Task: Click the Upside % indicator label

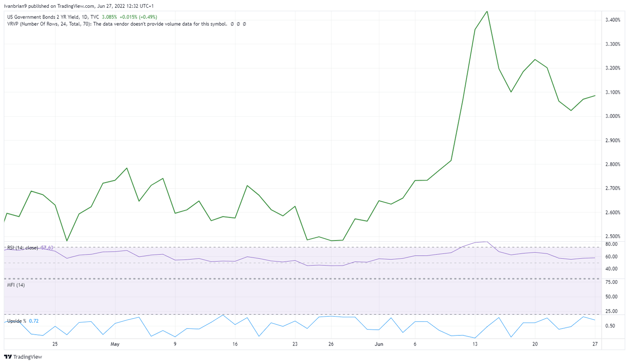Action: pyautogui.click(x=16, y=321)
